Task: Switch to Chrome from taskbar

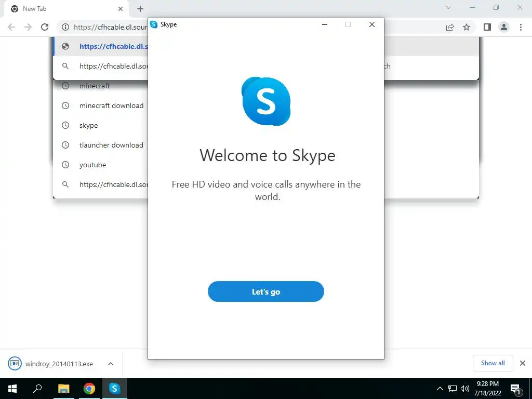Action: [89, 389]
